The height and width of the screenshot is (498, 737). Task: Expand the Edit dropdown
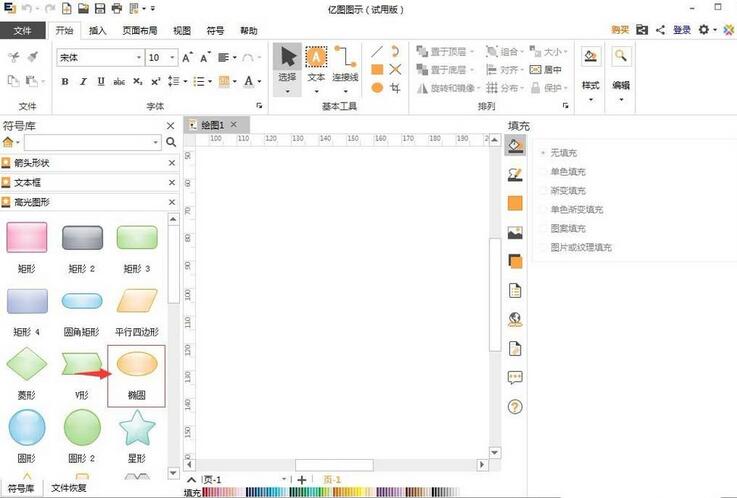point(621,99)
